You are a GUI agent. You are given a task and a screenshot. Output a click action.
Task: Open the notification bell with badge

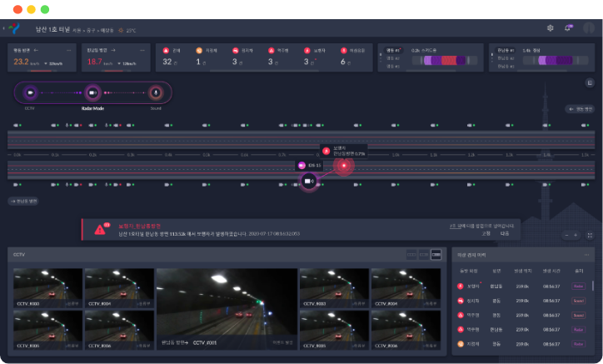click(x=568, y=28)
